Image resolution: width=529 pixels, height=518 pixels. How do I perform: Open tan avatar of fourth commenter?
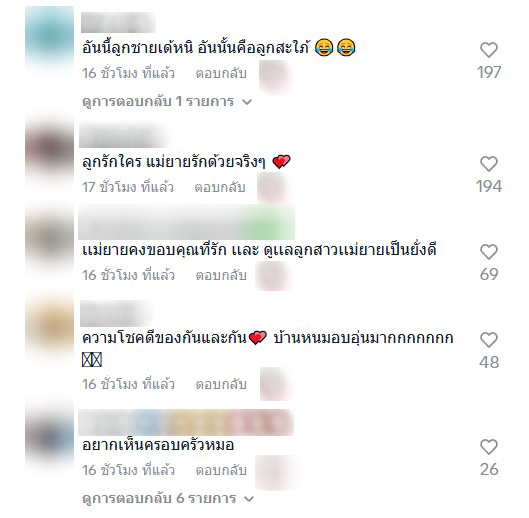click(50, 326)
